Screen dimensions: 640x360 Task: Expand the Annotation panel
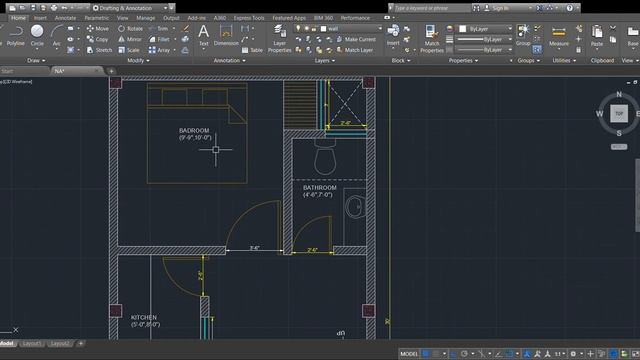[x=229, y=60]
